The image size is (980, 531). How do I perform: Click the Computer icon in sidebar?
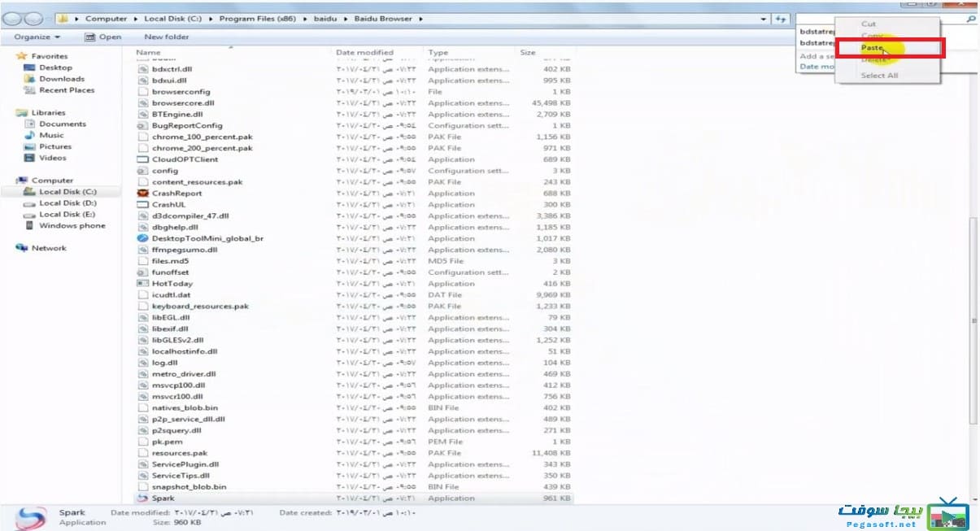pos(22,181)
